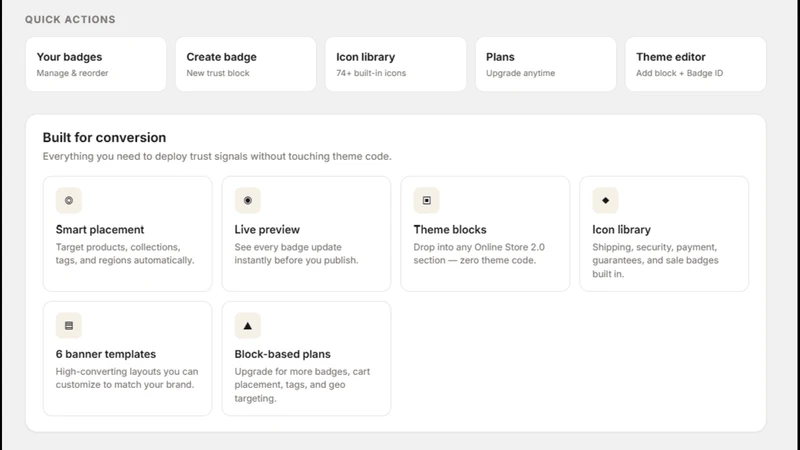Click the '74+ built-in icons' subtitle
The image size is (800, 450).
371,73
